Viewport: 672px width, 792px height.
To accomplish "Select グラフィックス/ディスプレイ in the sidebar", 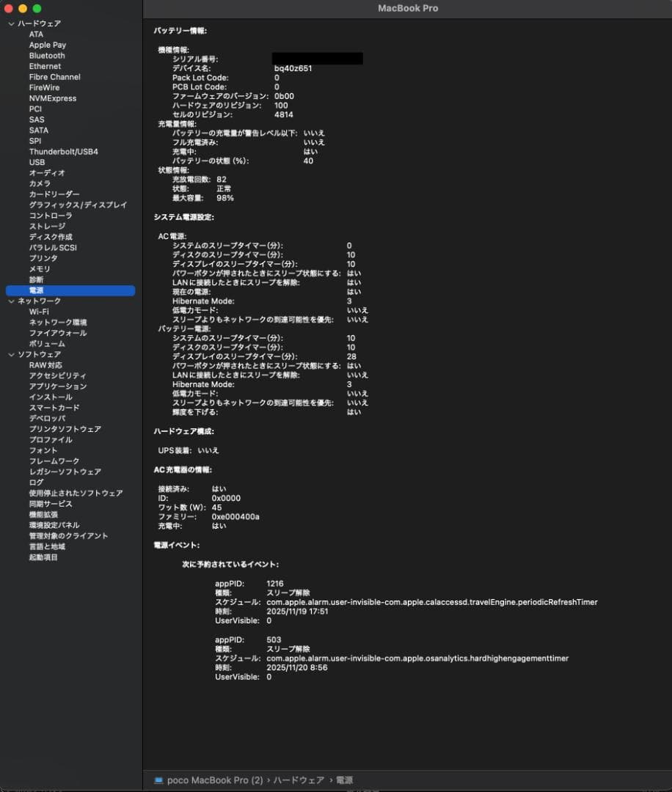I will [78, 205].
